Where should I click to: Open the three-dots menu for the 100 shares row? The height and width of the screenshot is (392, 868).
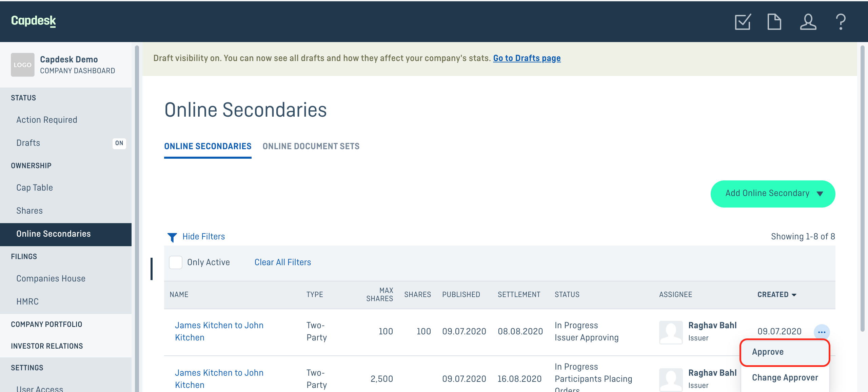(x=822, y=332)
